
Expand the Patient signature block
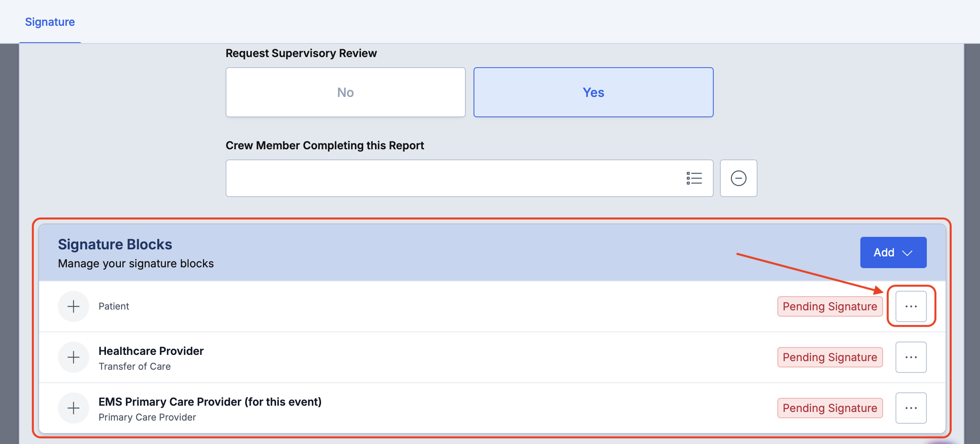point(74,306)
